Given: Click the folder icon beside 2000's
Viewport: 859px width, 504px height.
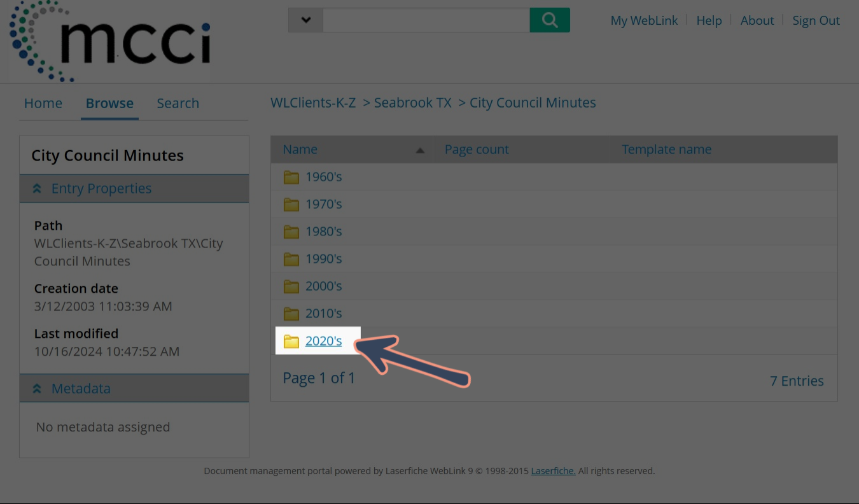Looking at the screenshot, I should pos(291,286).
